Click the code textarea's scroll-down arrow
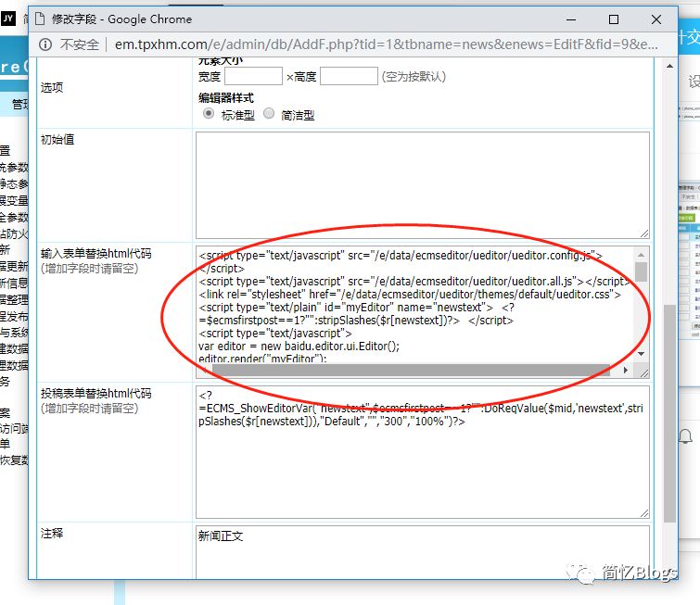The image size is (700, 605). point(641,354)
